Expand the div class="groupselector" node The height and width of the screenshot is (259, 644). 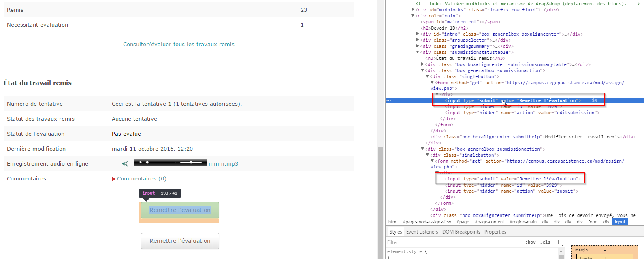418,40
